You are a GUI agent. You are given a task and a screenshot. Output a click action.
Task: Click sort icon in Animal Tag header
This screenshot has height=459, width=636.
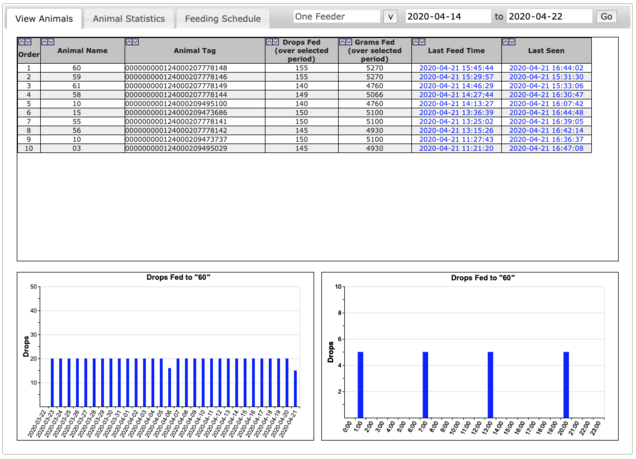(x=132, y=42)
